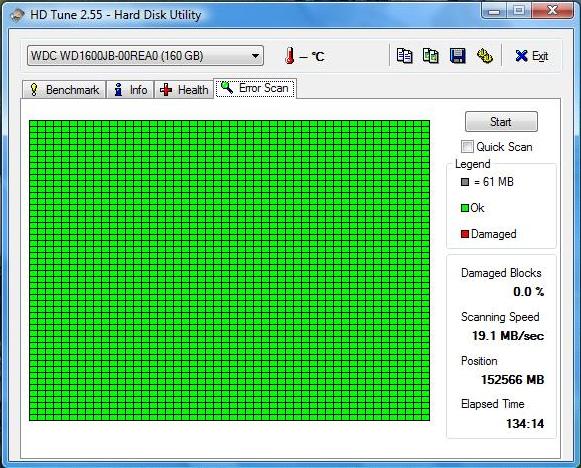Expand drive list using dropdown arrow
581x468 pixels.
pos(255,56)
